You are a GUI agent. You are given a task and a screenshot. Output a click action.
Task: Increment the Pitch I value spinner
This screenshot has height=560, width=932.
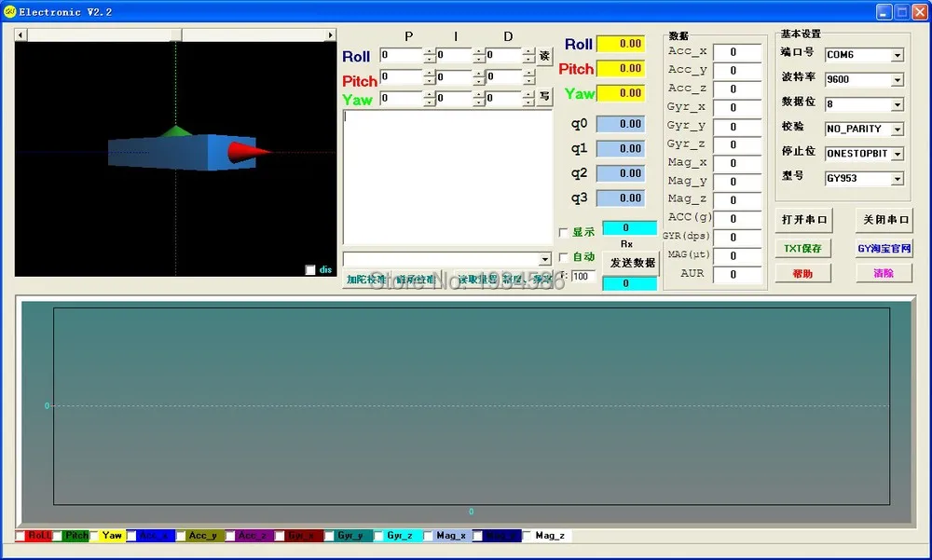click(479, 74)
